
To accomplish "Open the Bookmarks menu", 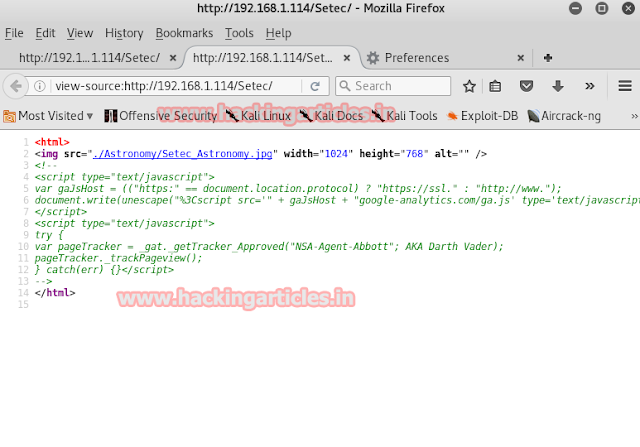I will click(184, 33).
